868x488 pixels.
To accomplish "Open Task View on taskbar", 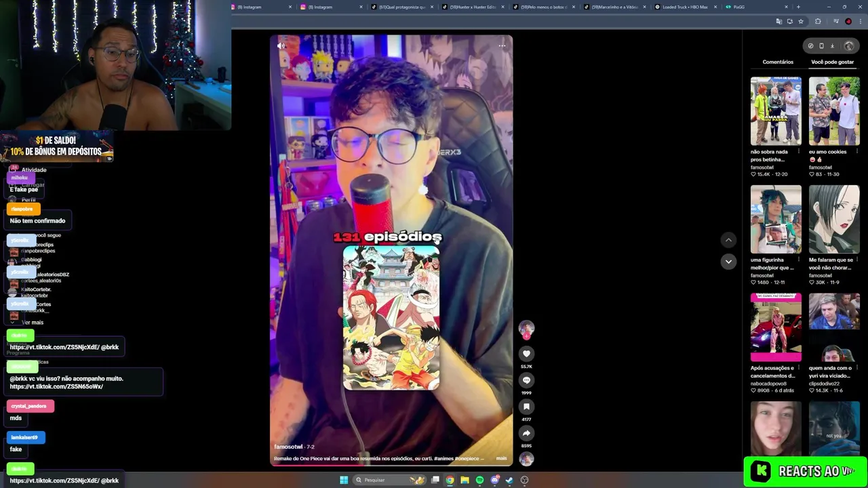I will tap(435, 480).
